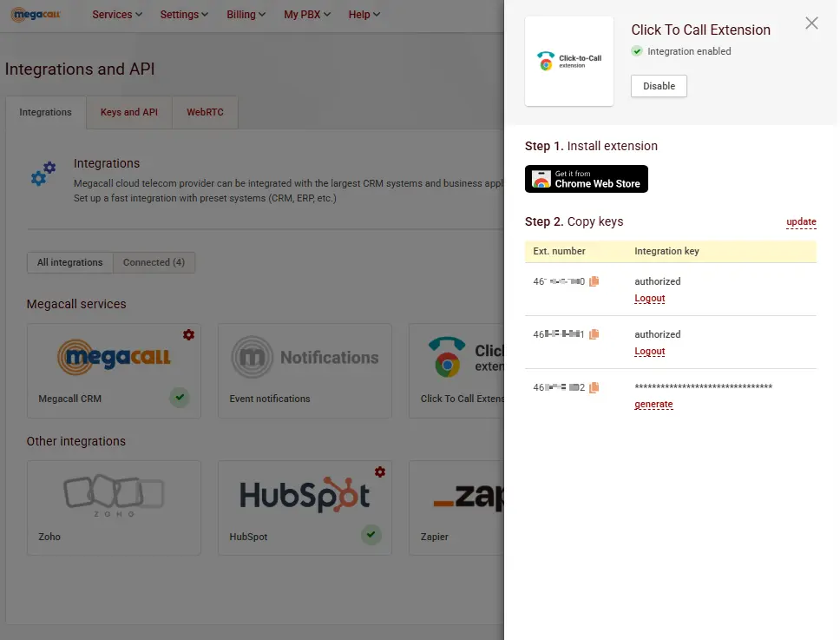Generate key for third extension
This screenshot has height=640, width=840.
(653, 404)
